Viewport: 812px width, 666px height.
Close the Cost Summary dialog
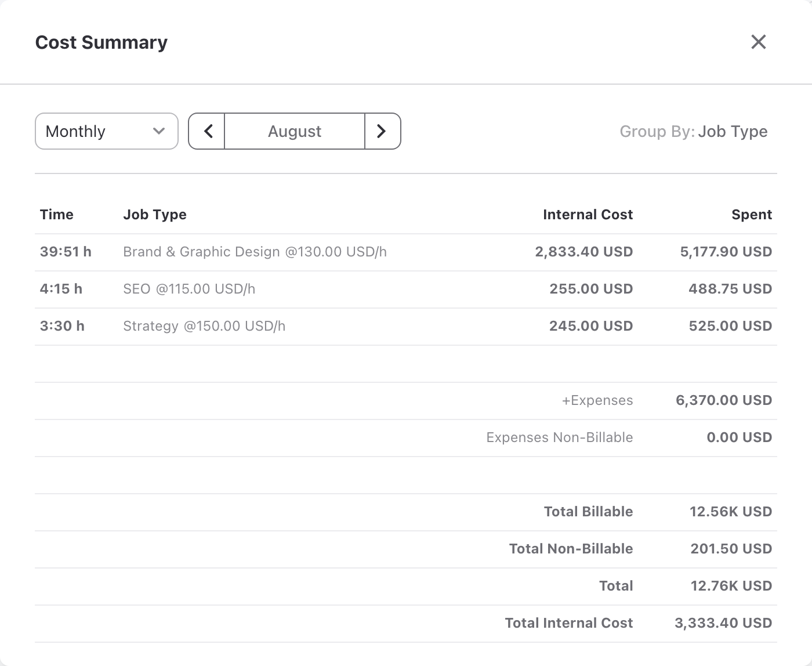click(x=758, y=42)
